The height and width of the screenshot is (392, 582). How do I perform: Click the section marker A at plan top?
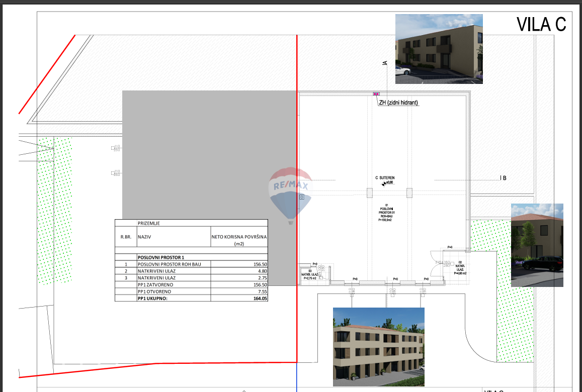tap(384, 63)
